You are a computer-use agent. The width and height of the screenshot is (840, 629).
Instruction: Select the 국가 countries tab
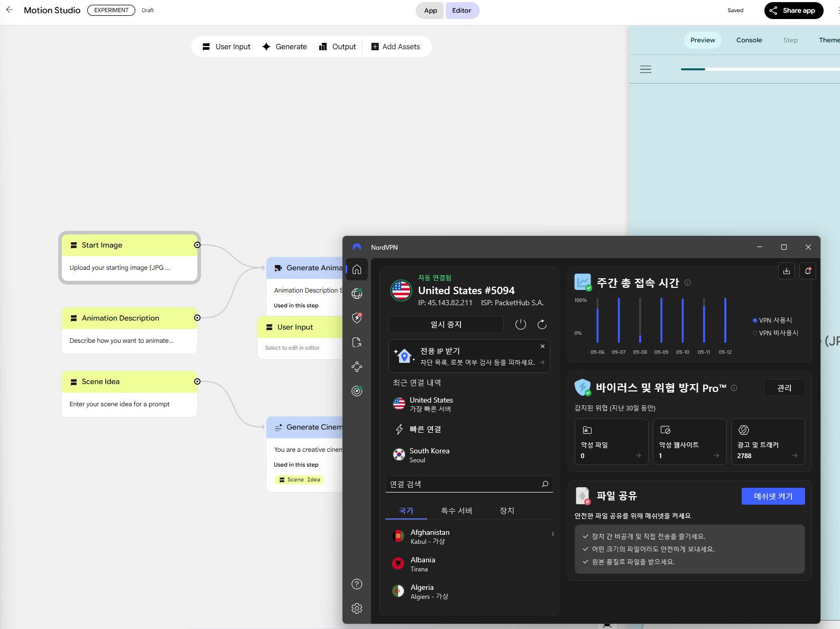pyautogui.click(x=406, y=511)
